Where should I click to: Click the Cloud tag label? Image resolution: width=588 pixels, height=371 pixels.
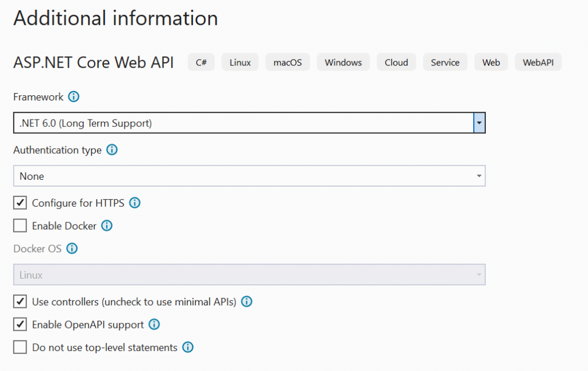pos(396,63)
